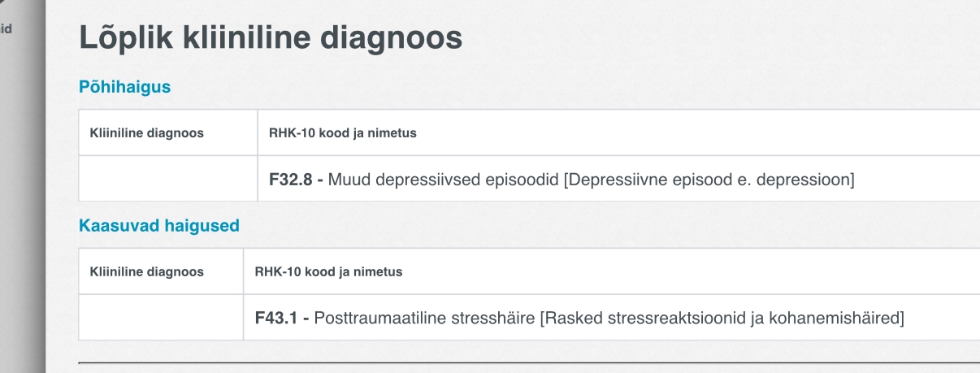Click empty Kliiniline diagnoos cell beside F43.1

[x=161, y=318]
